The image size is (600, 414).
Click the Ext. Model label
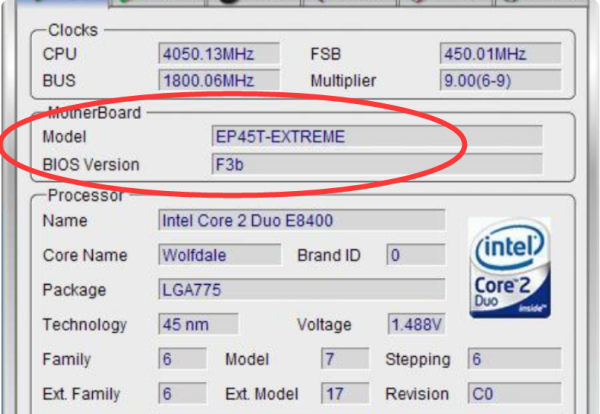[262, 394]
